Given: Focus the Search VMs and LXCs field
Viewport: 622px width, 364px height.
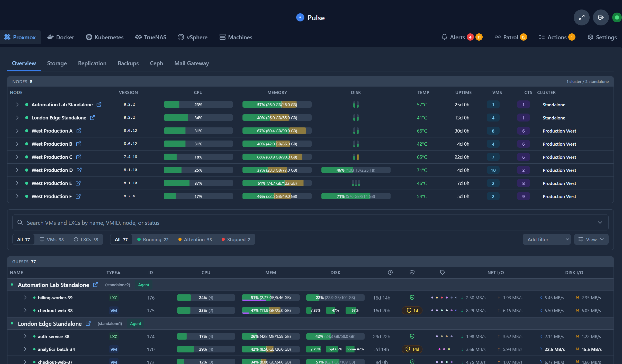Looking at the screenshot, I should (310, 222).
